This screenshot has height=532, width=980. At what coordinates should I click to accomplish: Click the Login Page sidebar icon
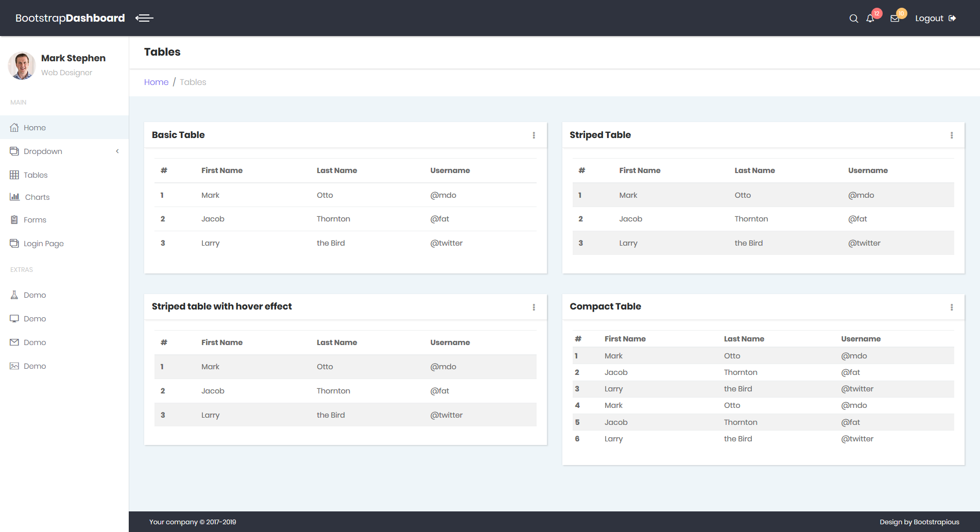point(14,244)
